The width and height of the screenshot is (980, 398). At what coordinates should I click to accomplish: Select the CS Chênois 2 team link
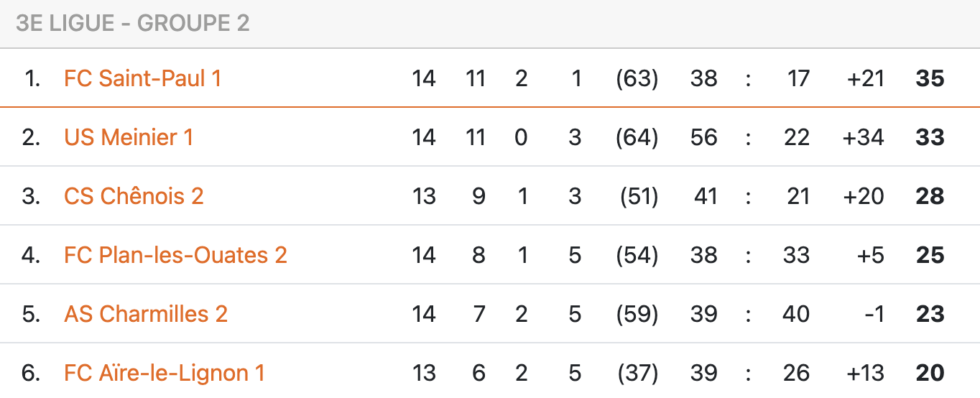[134, 196]
